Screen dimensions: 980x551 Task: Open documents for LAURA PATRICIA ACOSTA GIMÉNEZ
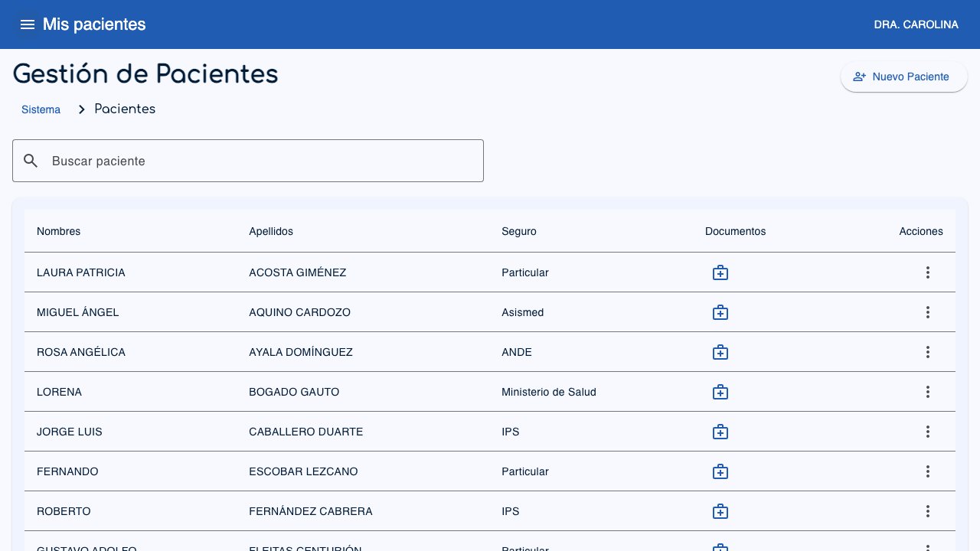(x=720, y=272)
